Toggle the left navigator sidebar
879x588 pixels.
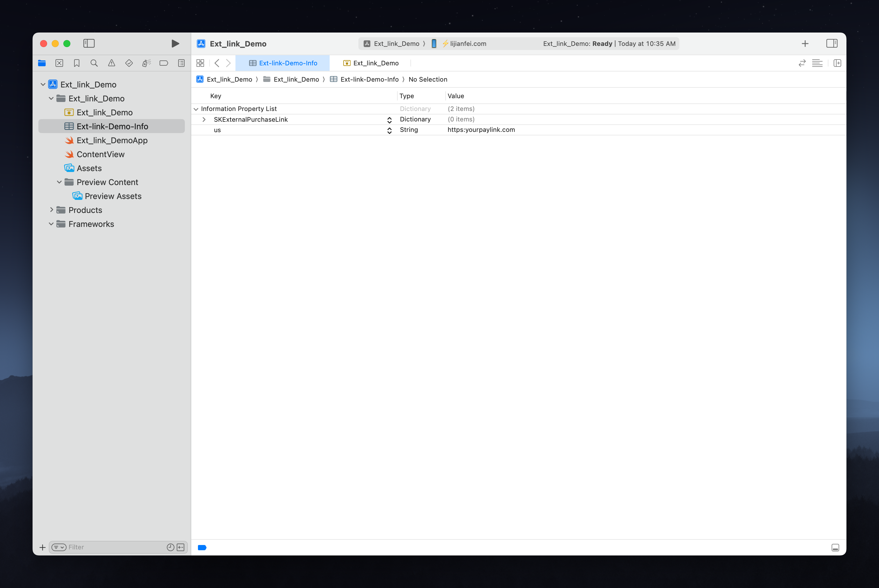tap(89, 44)
